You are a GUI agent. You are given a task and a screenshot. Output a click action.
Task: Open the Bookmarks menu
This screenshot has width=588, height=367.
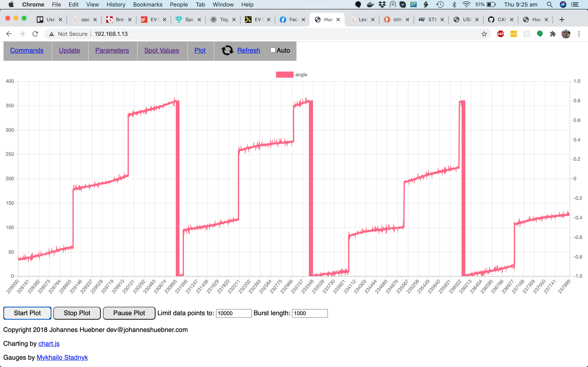147,4
